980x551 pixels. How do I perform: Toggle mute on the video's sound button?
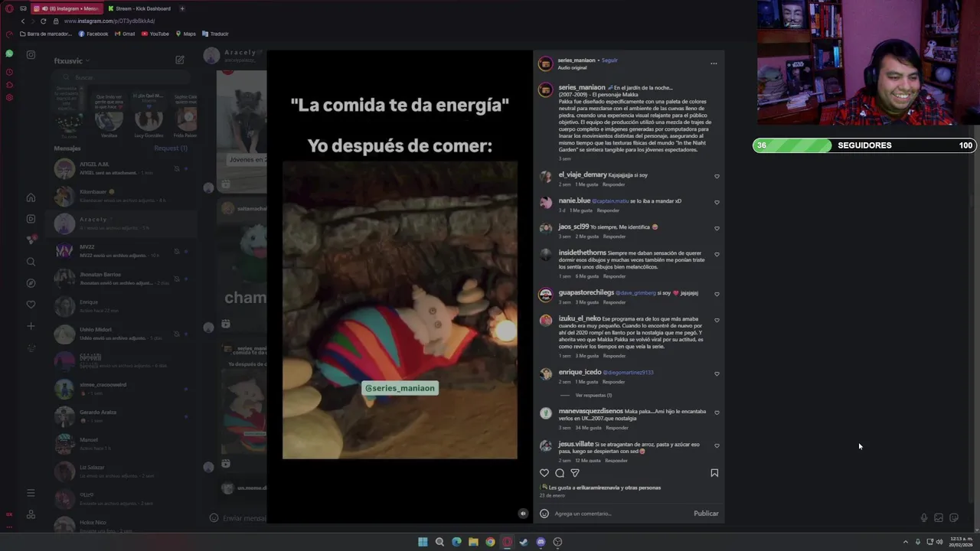(523, 514)
